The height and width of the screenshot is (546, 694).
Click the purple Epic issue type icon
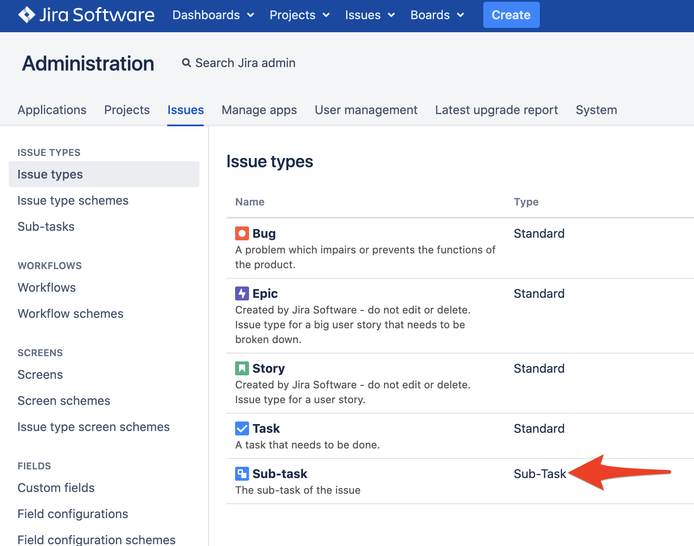click(242, 293)
